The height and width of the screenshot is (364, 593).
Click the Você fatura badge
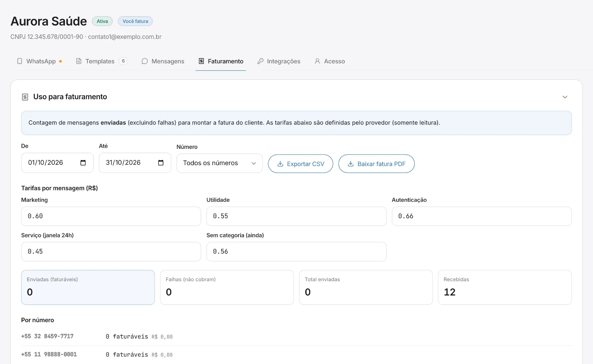pyautogui.click(x=135, y=21)
